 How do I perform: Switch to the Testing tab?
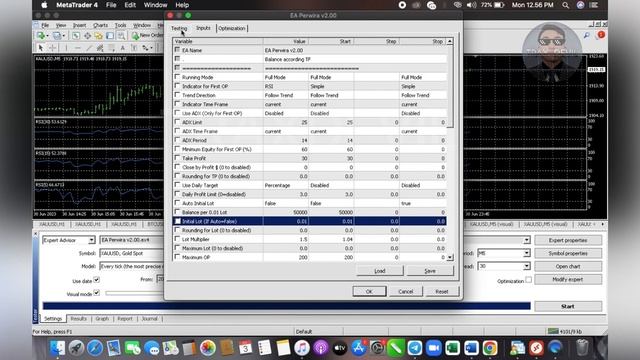pyautogui.click(x=179, y=28)
